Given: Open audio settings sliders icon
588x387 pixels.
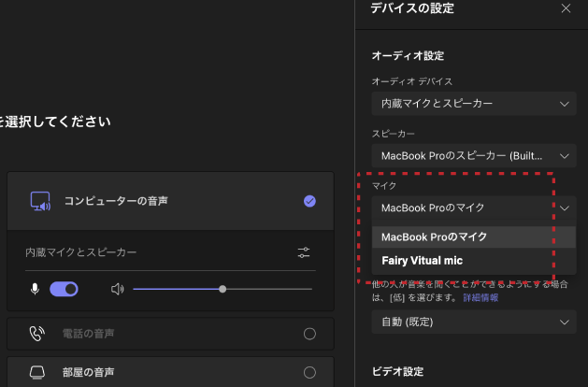Looking at the screenshot, I should 304,252.
